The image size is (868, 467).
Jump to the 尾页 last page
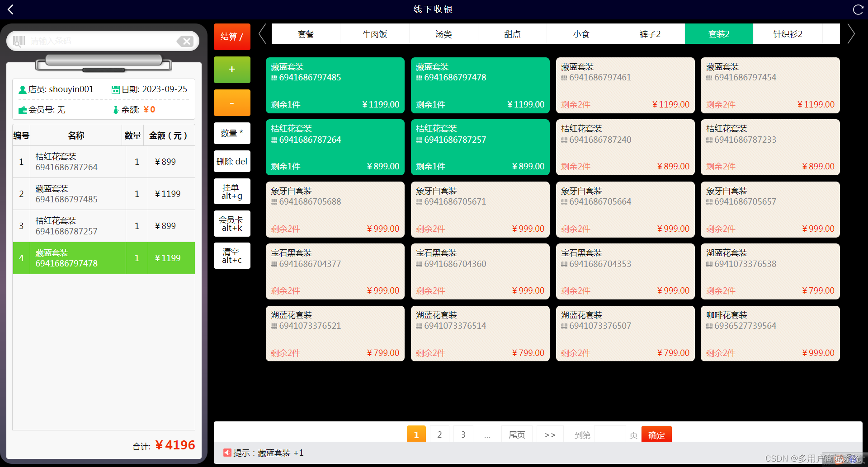[x=517, y=434]
